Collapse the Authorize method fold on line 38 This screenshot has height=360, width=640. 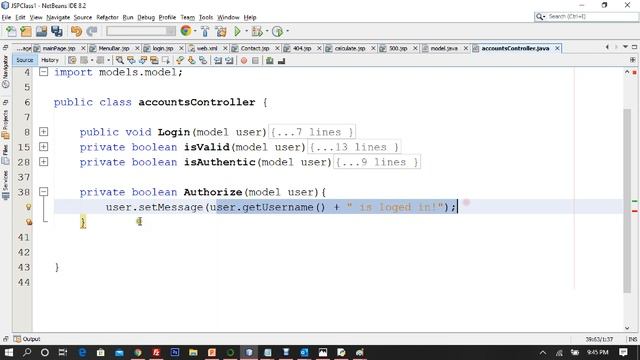coord(43,192)
